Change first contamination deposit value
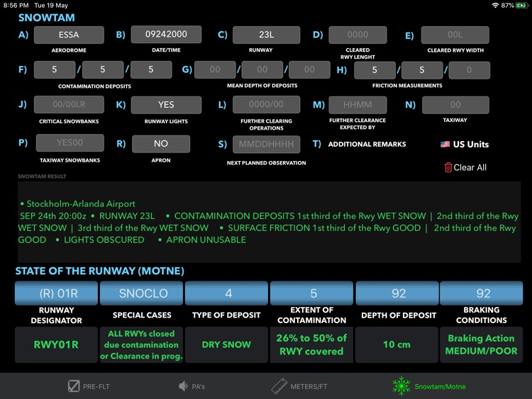This screenshot has height=399, width=532. [55, 70]
